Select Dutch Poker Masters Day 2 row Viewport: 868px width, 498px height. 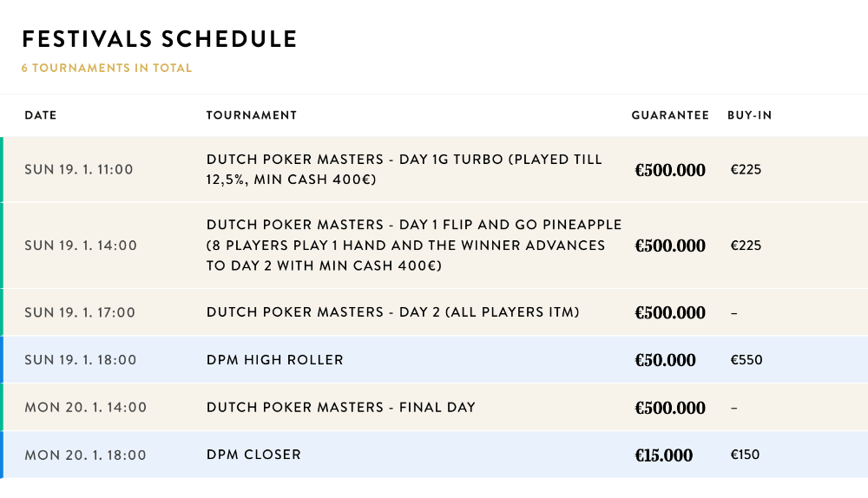434,312
